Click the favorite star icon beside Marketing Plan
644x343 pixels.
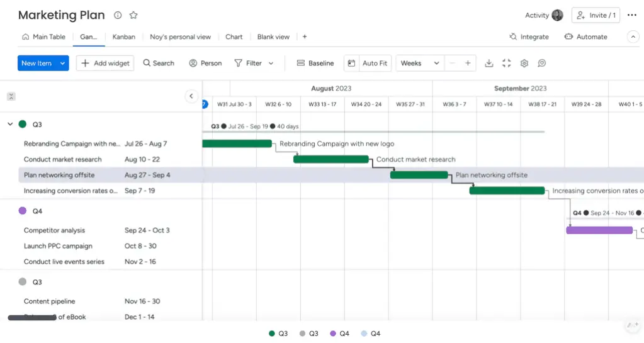(x=133, y=15)
